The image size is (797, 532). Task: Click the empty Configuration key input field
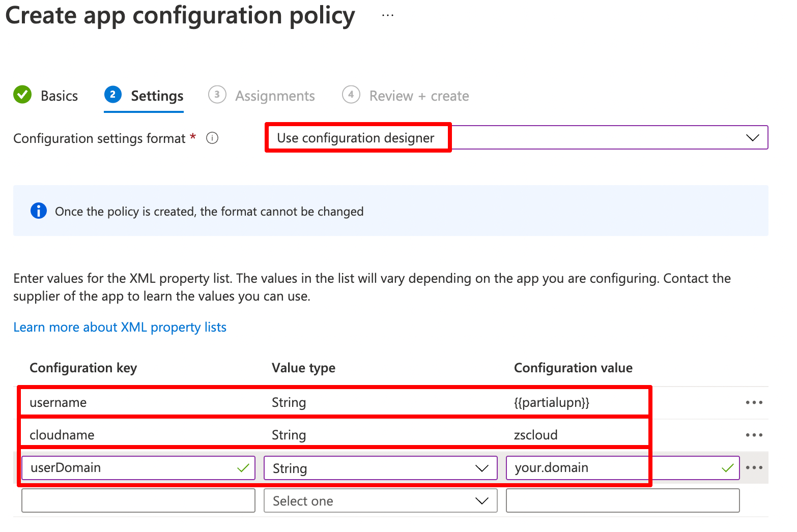137,500
